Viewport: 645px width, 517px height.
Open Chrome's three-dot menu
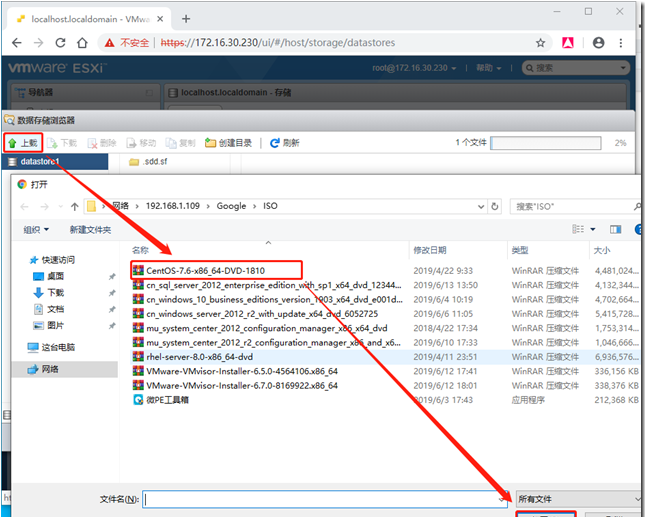click(621, 43)
